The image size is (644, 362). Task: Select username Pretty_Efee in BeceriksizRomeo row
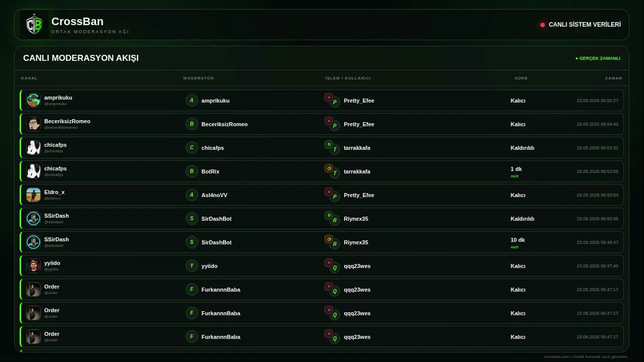(x=359, y=124)
